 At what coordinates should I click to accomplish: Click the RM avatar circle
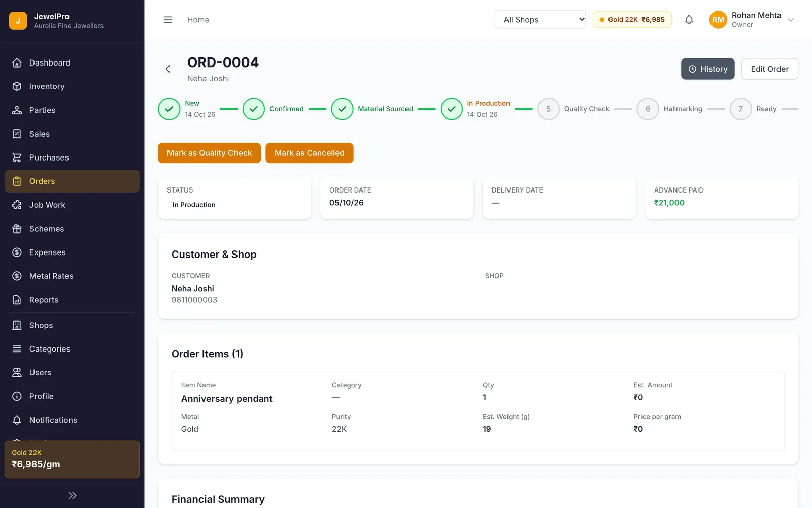click(x=718, y=20)
